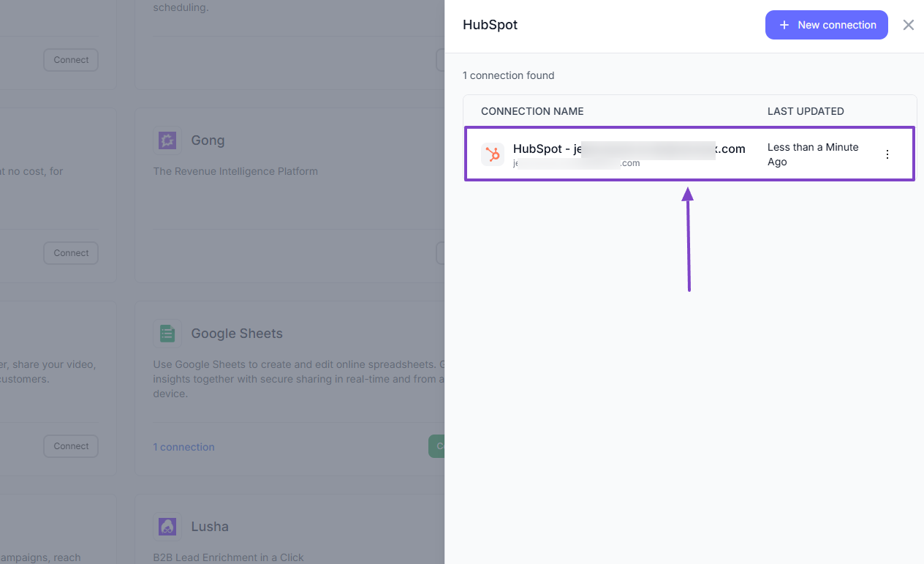Click the Connect button beside the Gong card

tap(71, 253)
